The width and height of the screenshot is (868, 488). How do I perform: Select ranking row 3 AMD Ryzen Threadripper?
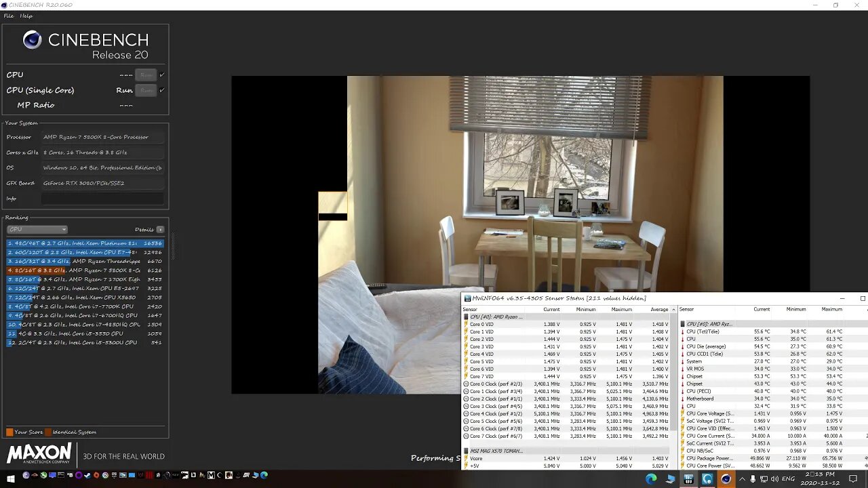pos(85,261)
